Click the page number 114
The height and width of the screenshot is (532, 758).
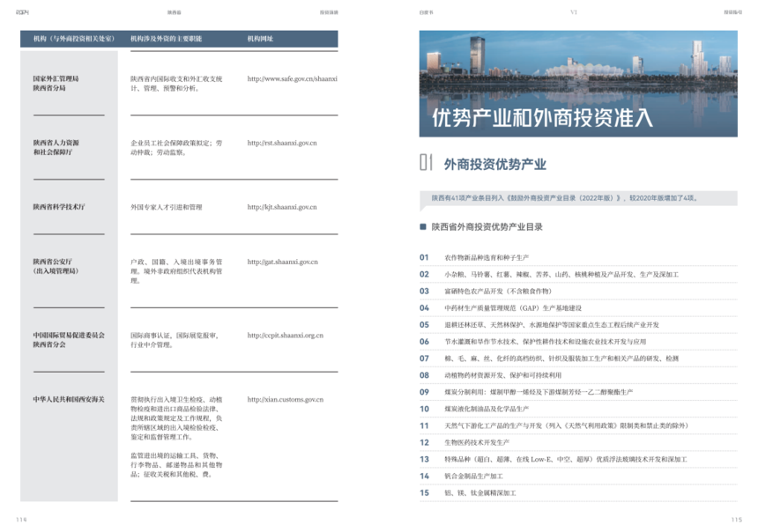pyautogui.click(x=21, y=520)
